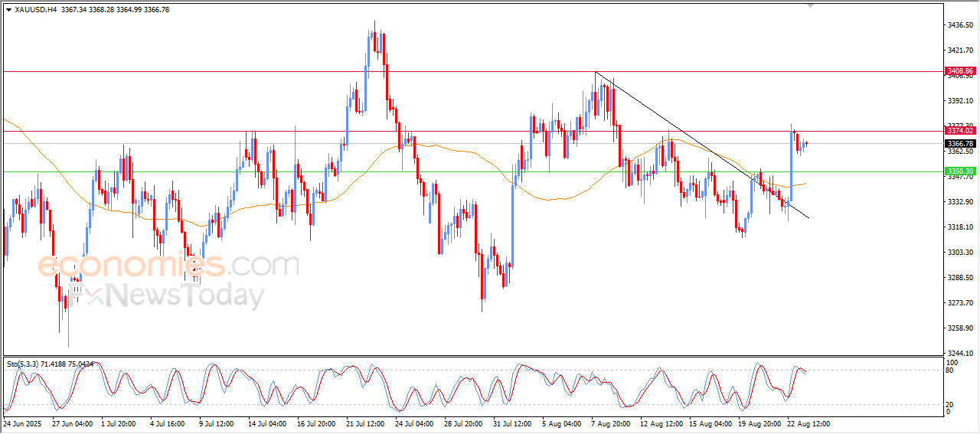Click the small arrow before XAUUSD,H4
980x434 pixels.
pos(8,10)
